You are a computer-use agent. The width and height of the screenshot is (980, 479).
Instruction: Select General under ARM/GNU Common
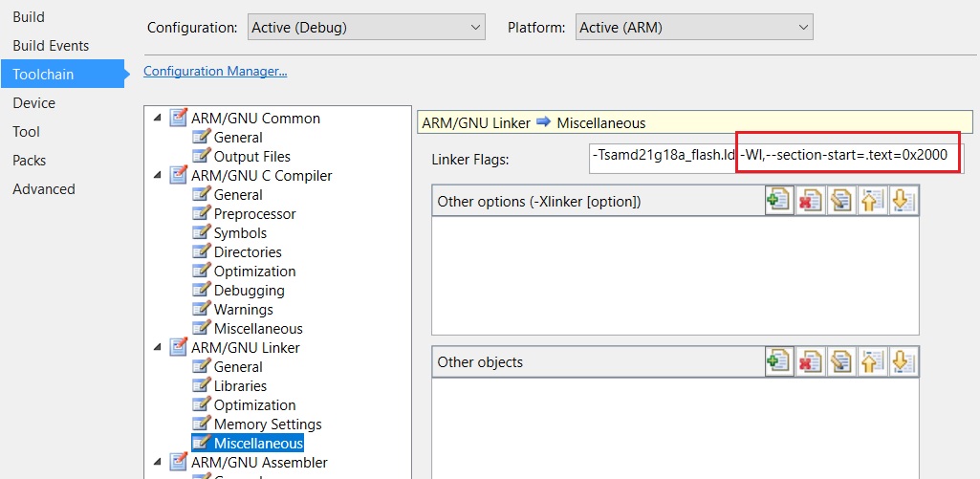[238, 137]
